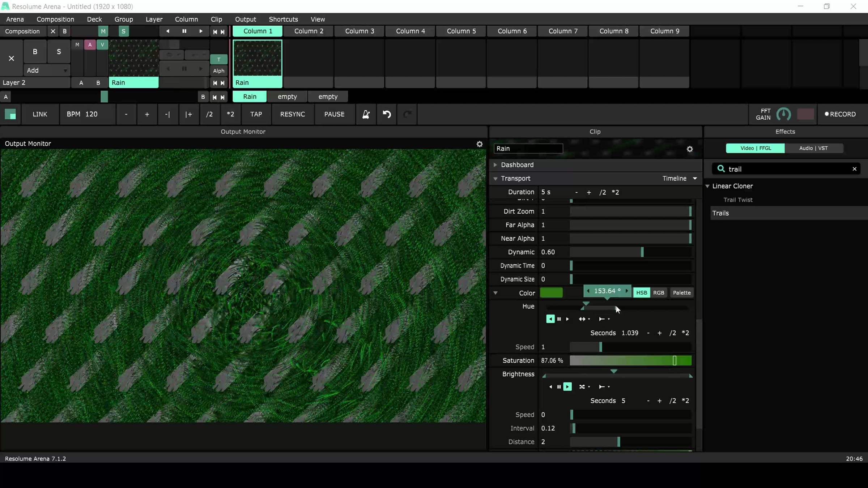Viewport: 868px width, 488px height.
Task: Toggle layer Solo S button
Action: coord(59,52)
